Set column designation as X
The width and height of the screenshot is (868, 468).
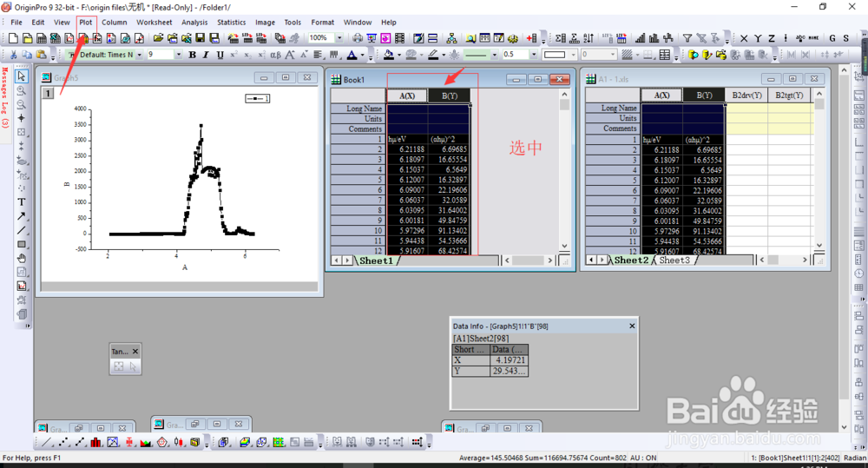pyautogui.click(x=744, y=38)
